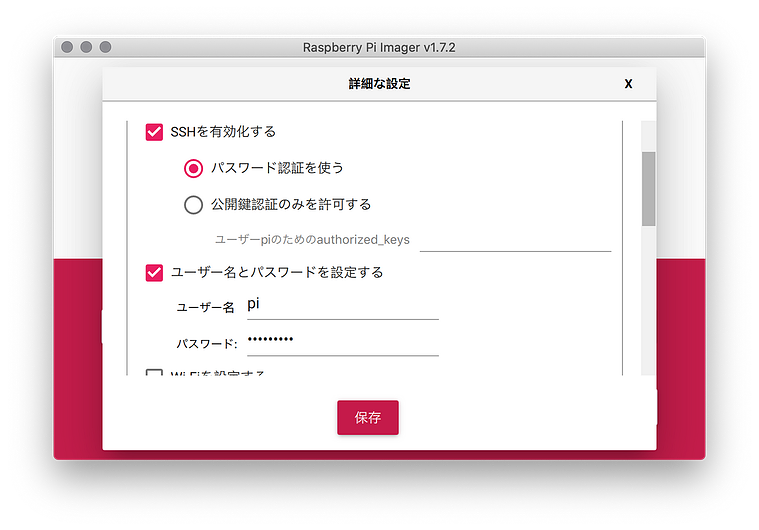The height and width of the screenshot is (530, 759).
Task: Click the ユーザー名 field containing pi
Action: (x=343, y=306)
